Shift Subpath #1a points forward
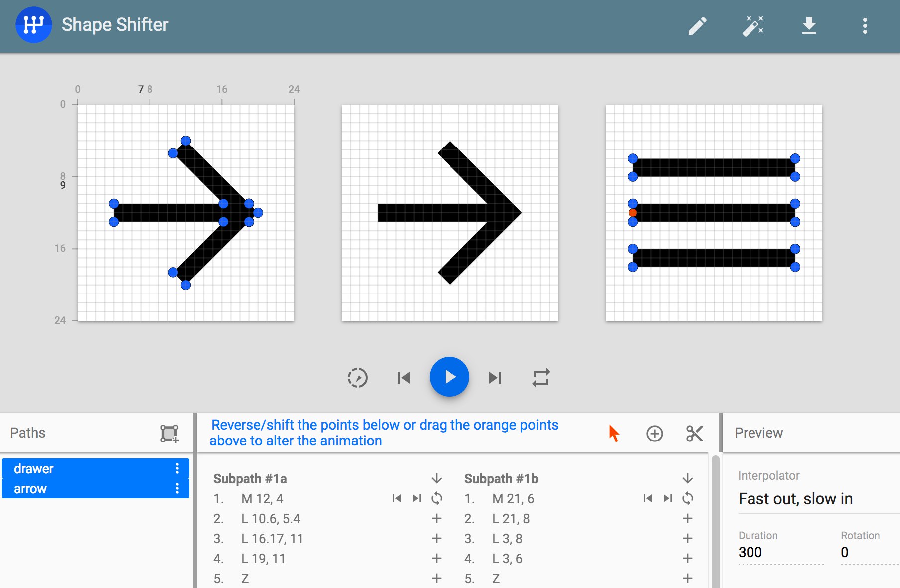 (417, 498)
